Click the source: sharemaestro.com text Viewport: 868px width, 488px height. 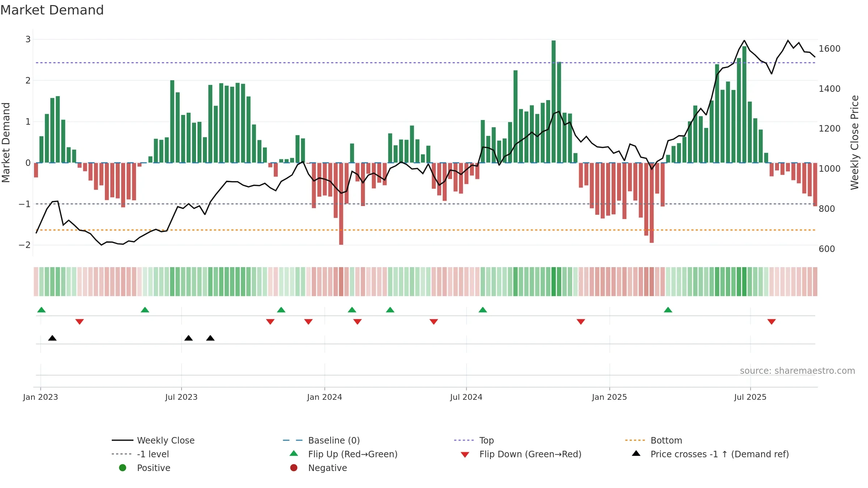pyautogui.click(x=797, y=371)
